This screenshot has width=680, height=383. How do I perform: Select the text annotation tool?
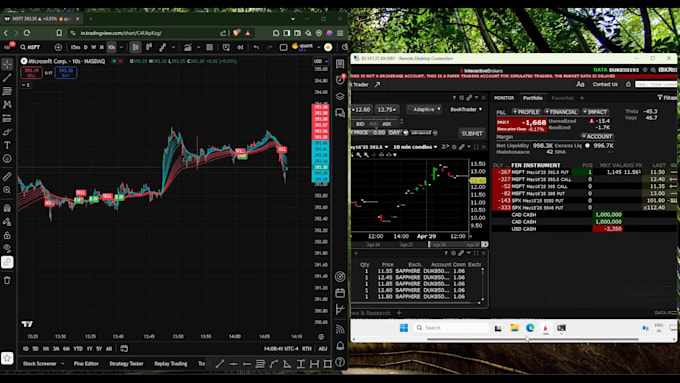[x=7, y=145]
